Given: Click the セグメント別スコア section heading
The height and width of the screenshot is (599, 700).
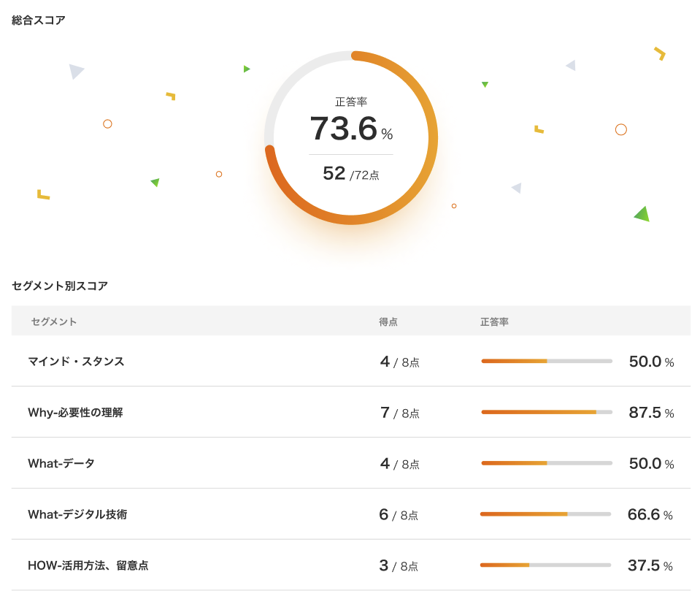Looking at the screenshot, I should click(59, 286).
